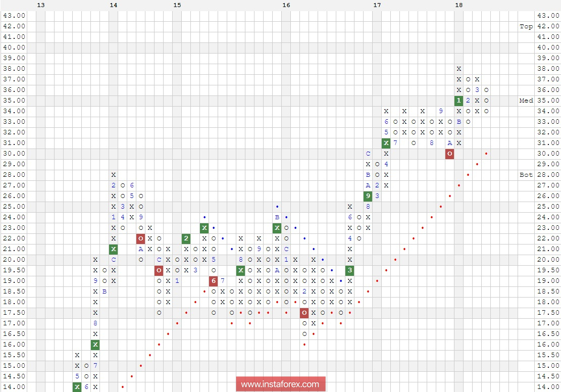
Task: Click the year 16 label on the top axis
Action: coord(286,5)
